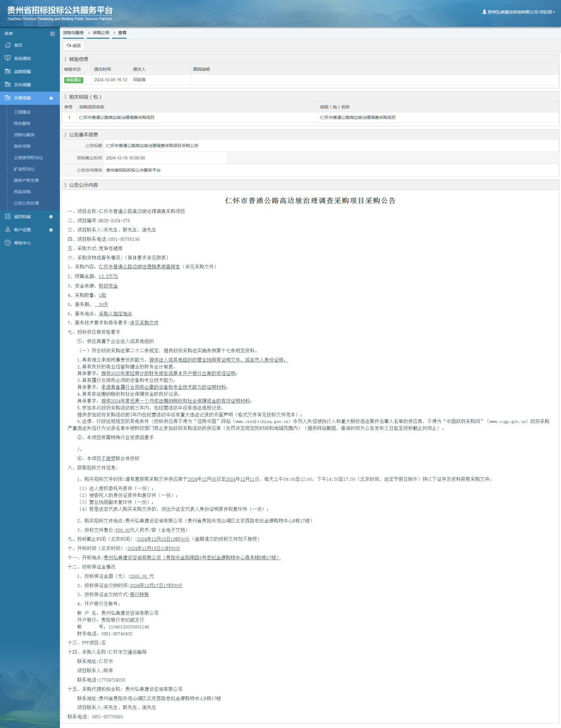This screenshot has height=728, width=561.
Task: Click the 采购公告 breadcrumb link
Action: tap(101, 33)
